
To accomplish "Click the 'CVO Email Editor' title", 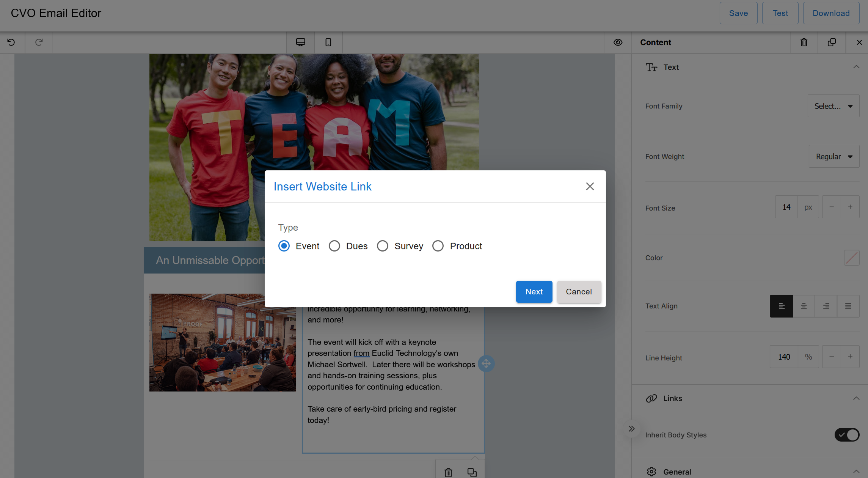I will (x=56, y=13).
